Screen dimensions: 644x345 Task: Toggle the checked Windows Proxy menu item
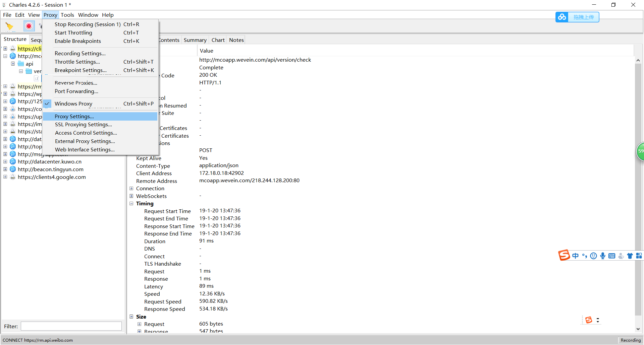101,104
